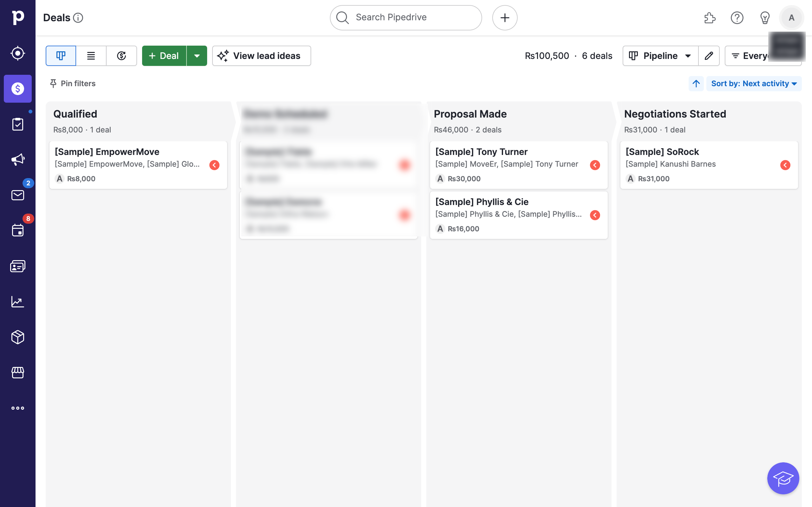812x507 pixels.
Task: Open Campaigns megaphone icon in sidebar
Action: pos(17,159)
